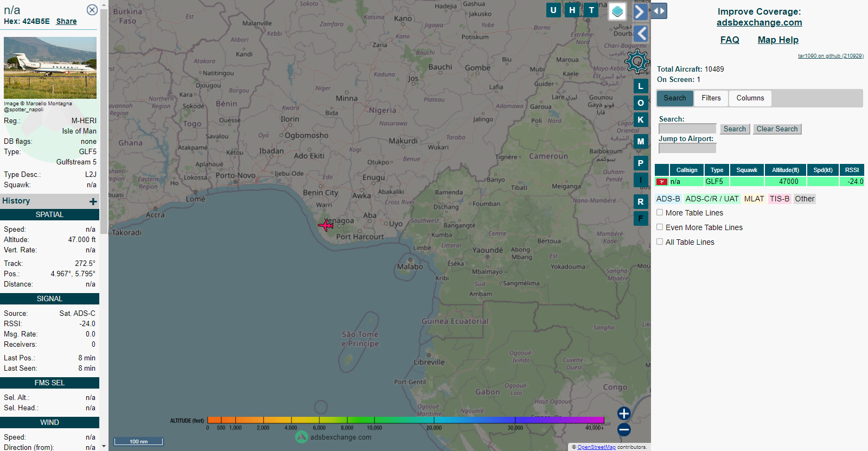This screenshot has width=868, height=451.
Task: Click the SPATIAL section header
Action: (49, 214)
